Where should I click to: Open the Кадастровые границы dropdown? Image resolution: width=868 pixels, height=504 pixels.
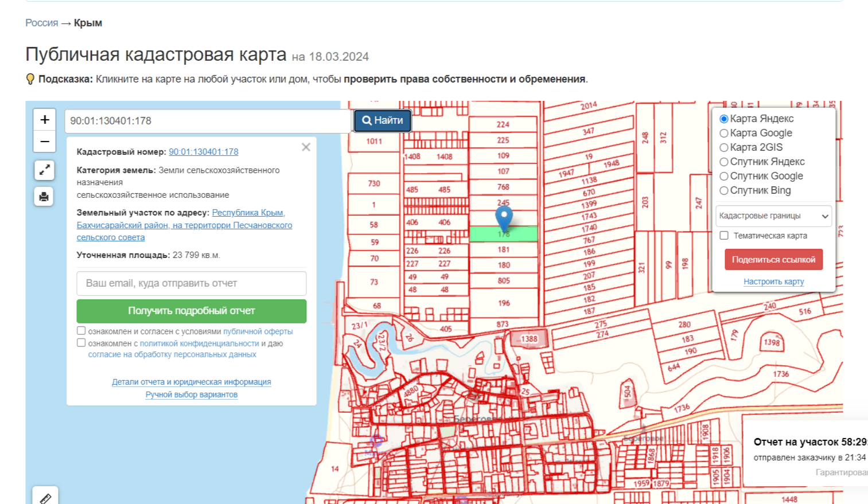coord(774,216)
